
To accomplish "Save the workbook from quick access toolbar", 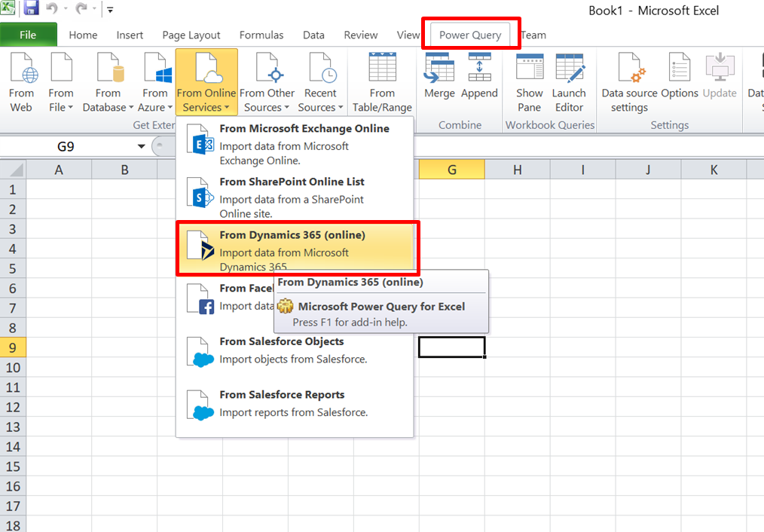I will point(31,10).
